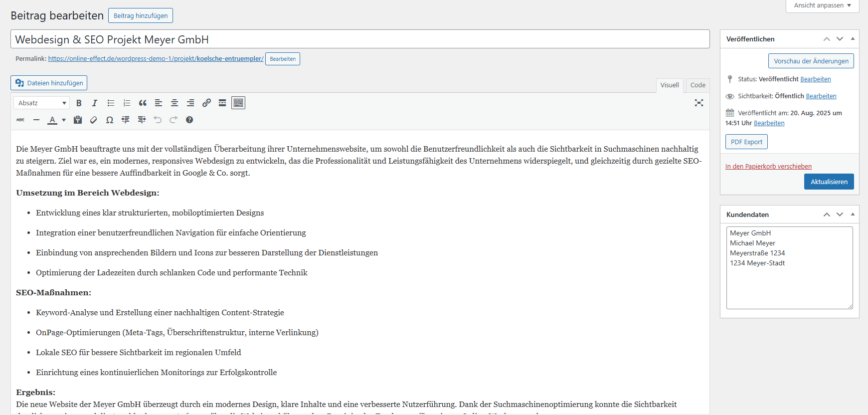Click into the Kundendaten text area
The image size is (868, 415).
[x=789, y=284]
